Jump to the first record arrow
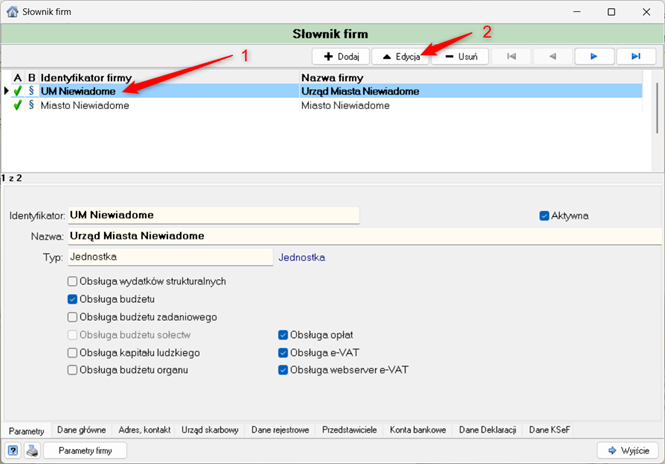 click(x=513, y=56)
